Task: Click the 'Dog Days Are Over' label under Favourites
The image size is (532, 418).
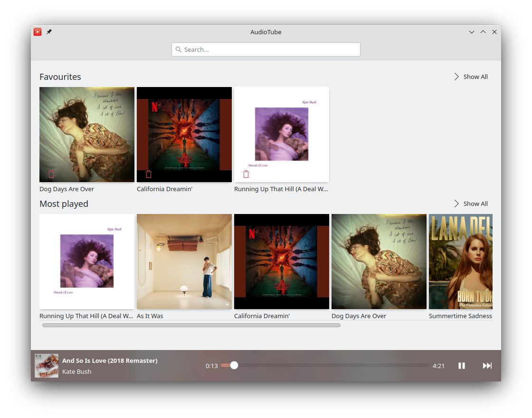Action: 66,189
